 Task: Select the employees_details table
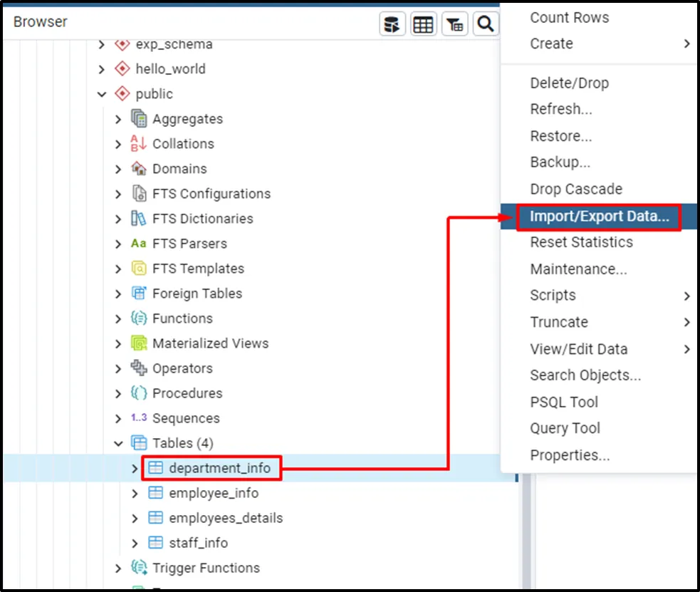coord(225,518)
